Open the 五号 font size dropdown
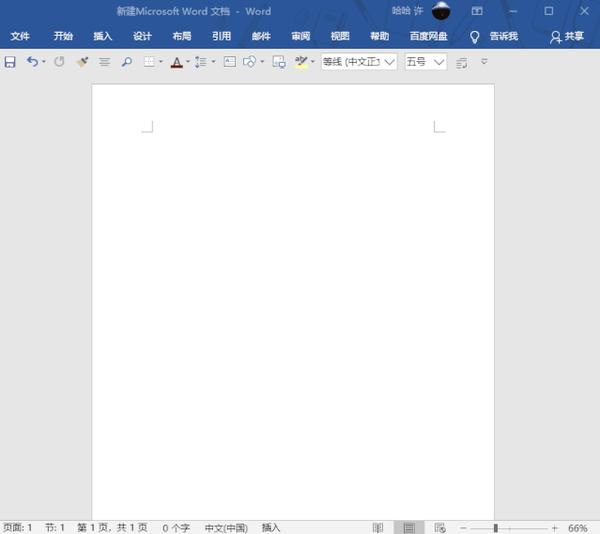The height and width of the screenshot is (534, 600). click(x=439, y=62)
